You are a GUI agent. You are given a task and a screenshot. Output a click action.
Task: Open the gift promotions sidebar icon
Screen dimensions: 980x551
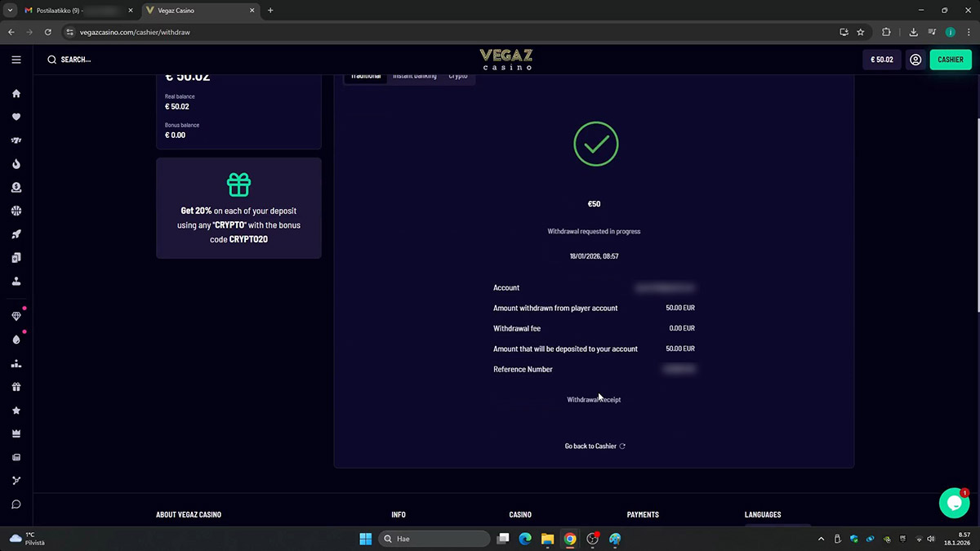(x=16, y=387)
